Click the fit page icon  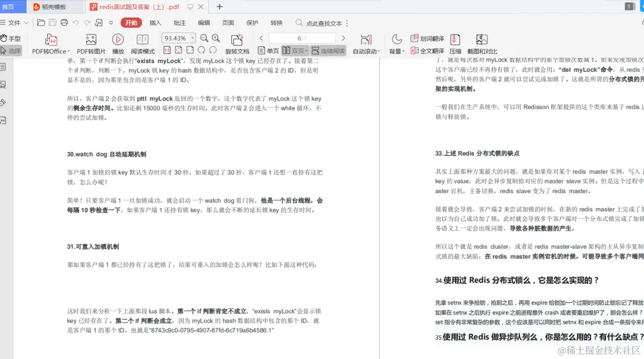coord(178,50)
